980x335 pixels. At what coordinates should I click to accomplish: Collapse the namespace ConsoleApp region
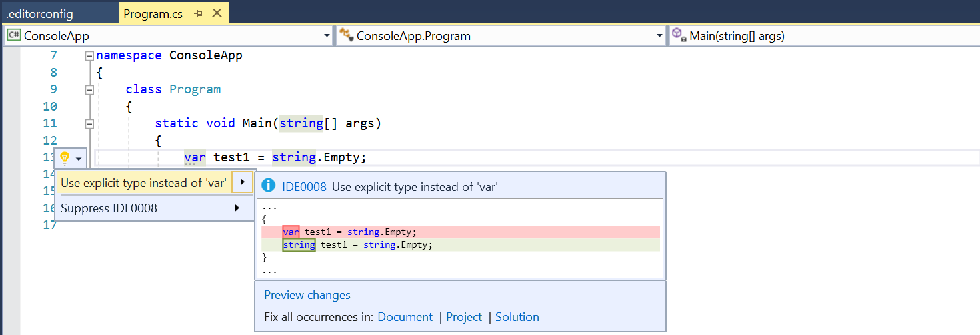[x=89, y=56]
